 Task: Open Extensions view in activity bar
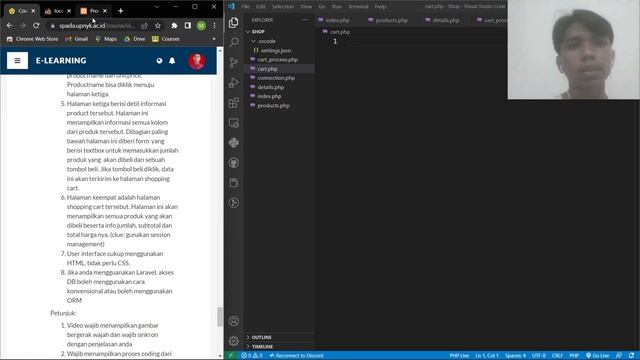pos(233,102)
